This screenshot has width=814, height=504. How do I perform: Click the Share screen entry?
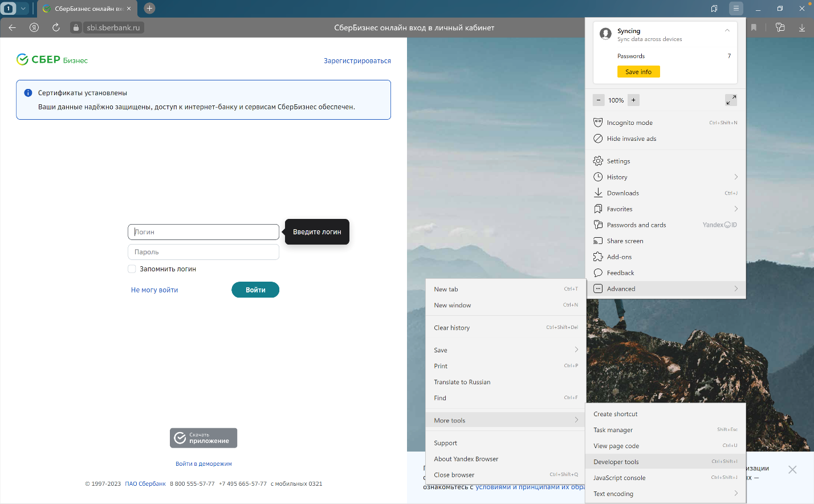665,241
